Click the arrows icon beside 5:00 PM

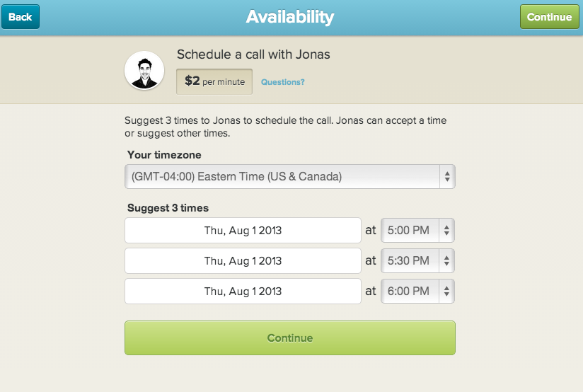pos(446,230)
